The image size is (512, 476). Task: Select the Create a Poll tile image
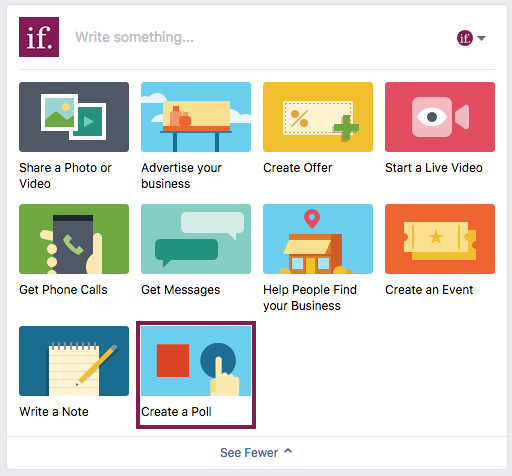coord(196,361)
